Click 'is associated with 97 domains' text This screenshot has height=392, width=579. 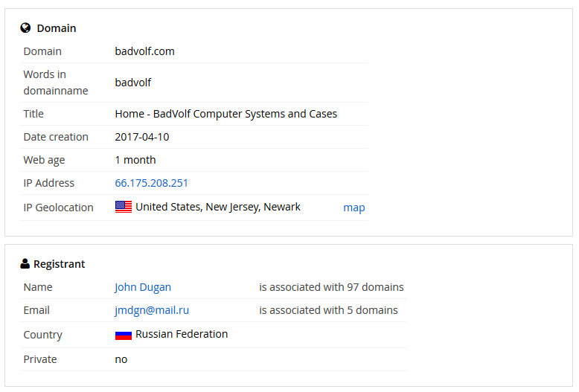pyautogui.click(x=331, y=287)
